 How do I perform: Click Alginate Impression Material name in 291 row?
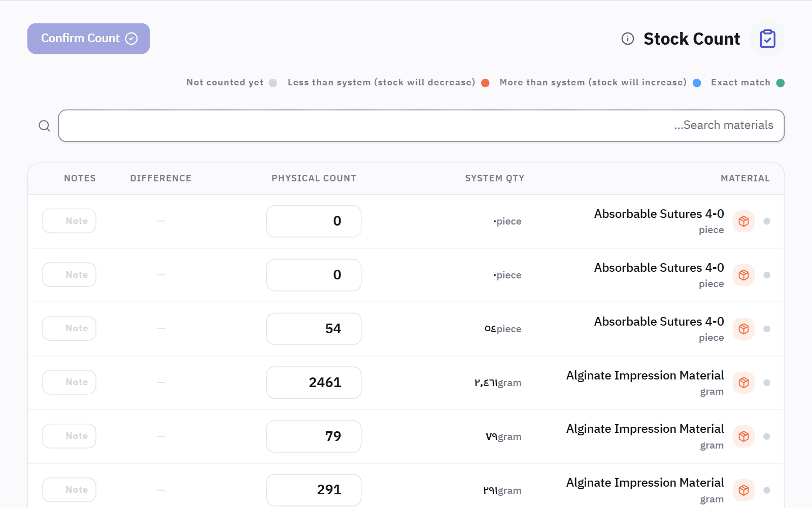645,483
